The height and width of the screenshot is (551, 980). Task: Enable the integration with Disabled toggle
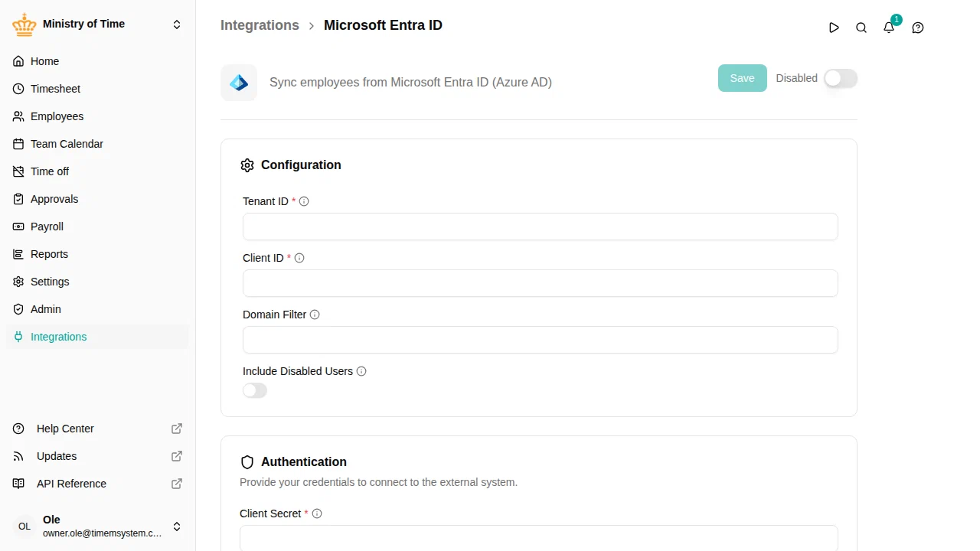(841, 78)
